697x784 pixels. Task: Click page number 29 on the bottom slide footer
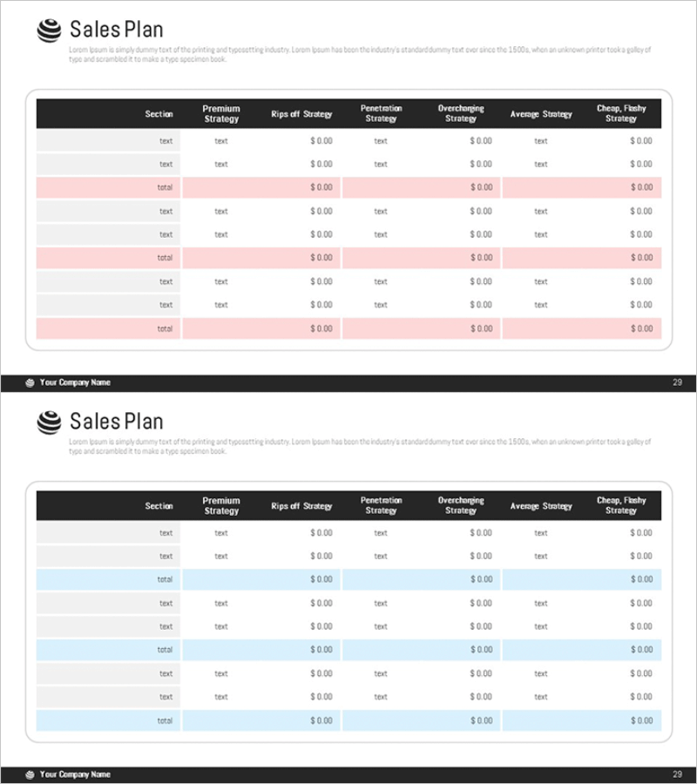[677, 774]
